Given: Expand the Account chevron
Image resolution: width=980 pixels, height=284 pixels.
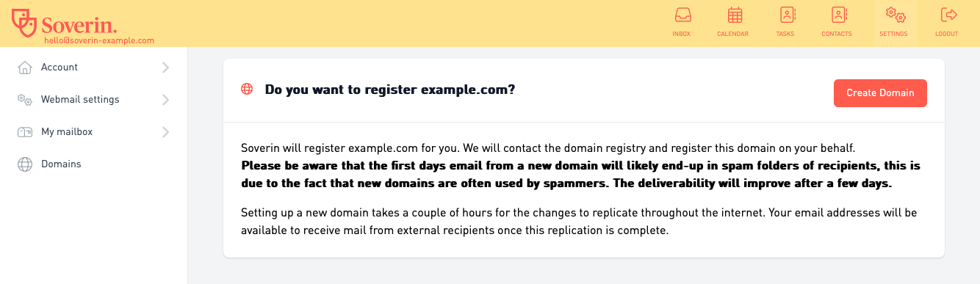Looking at the screenshot, I should pos(165,68).
